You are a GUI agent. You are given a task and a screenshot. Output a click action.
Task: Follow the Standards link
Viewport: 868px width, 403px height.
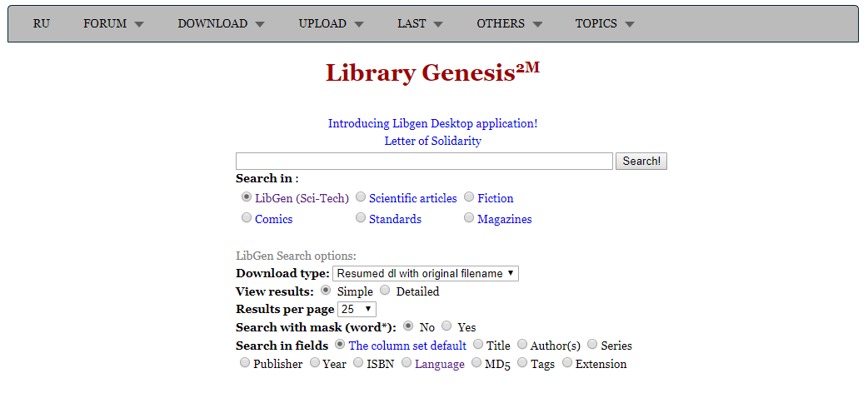click(395, 219)
